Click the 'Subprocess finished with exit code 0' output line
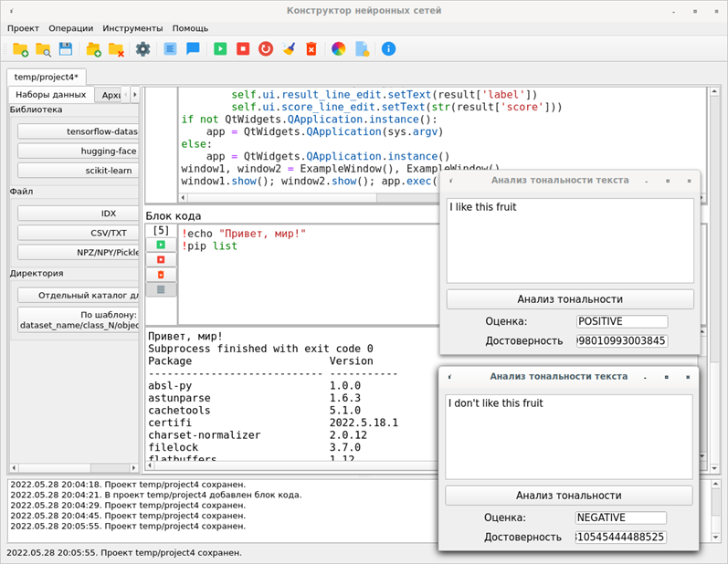 260,349
